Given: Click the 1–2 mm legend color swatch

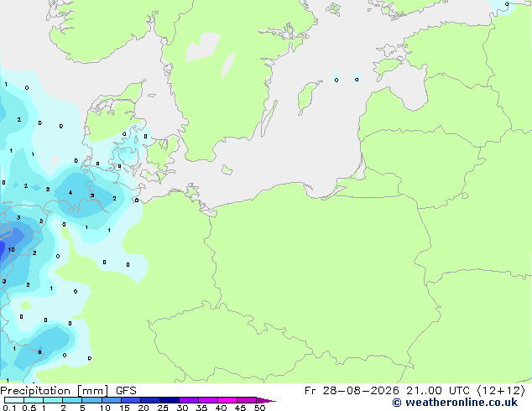Looking at the screenshot, I should [x=53, y=400].
